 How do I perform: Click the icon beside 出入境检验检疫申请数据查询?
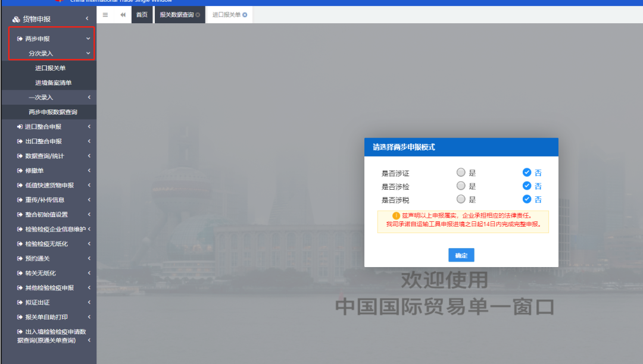click(x=20, y=332)
